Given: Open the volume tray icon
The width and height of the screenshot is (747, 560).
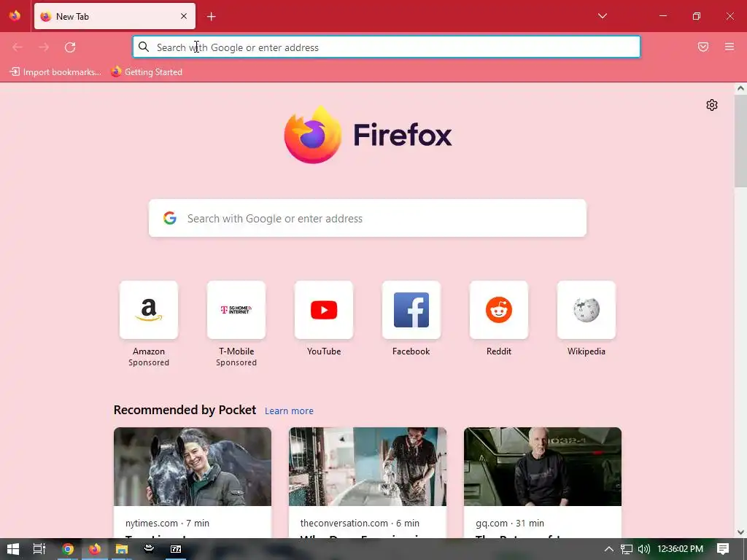Looking at the screenshot, I should [643, 549].
